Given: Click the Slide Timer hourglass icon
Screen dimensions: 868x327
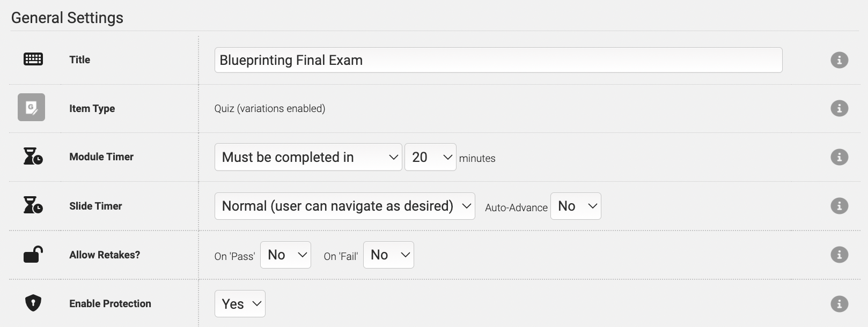Looking at the screenshot, I should (33, 205).
